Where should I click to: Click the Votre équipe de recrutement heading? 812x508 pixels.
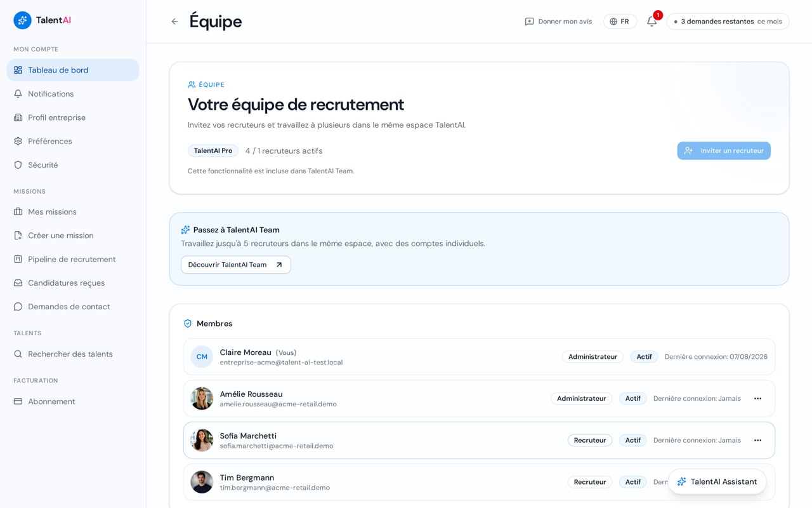click(296, 104)
